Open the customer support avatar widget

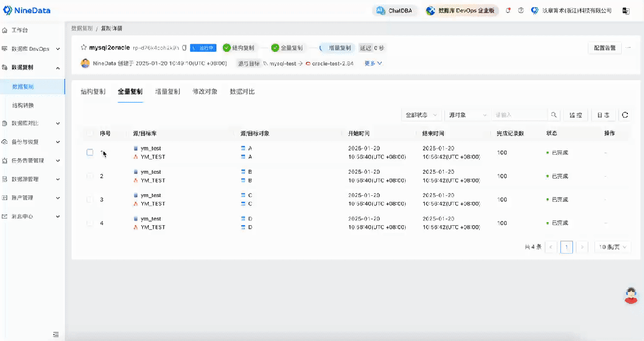[631, 295]
